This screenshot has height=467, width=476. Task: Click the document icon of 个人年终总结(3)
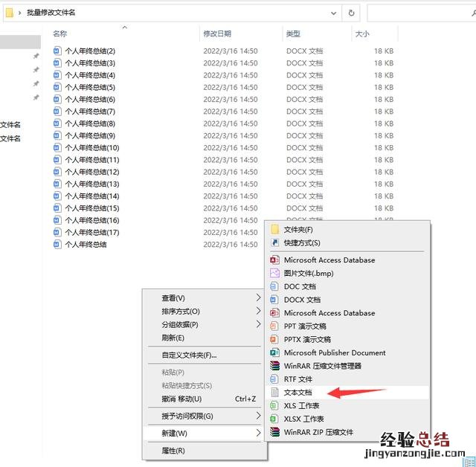point(57,62)
